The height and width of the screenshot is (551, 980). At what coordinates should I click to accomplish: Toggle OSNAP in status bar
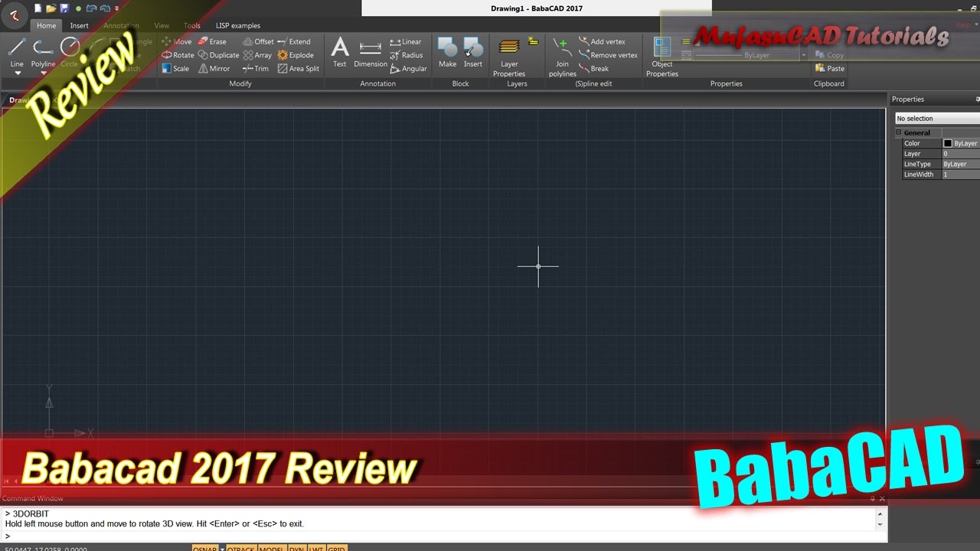tap(204, 548)
